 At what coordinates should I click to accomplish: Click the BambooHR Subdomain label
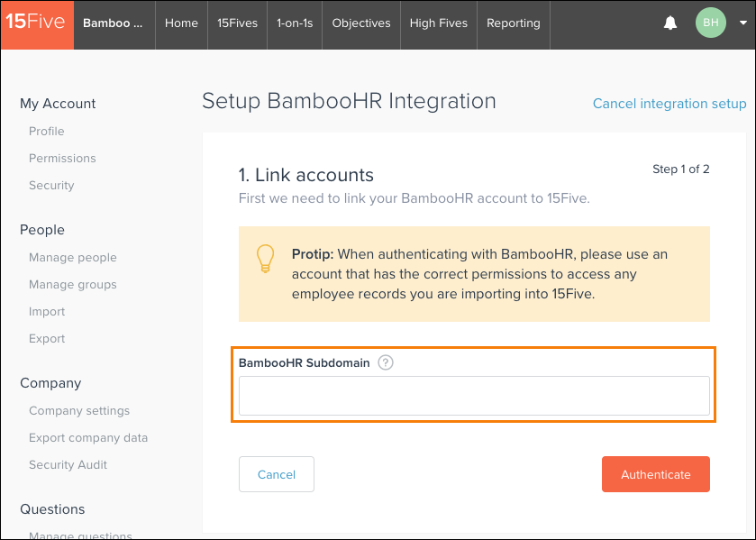305,363
